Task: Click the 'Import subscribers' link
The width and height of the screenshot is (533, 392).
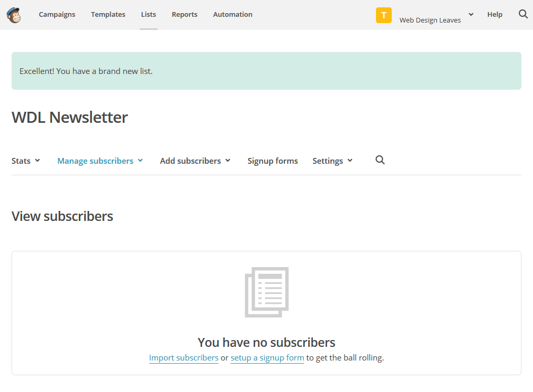Action: (x=183, y=358)
